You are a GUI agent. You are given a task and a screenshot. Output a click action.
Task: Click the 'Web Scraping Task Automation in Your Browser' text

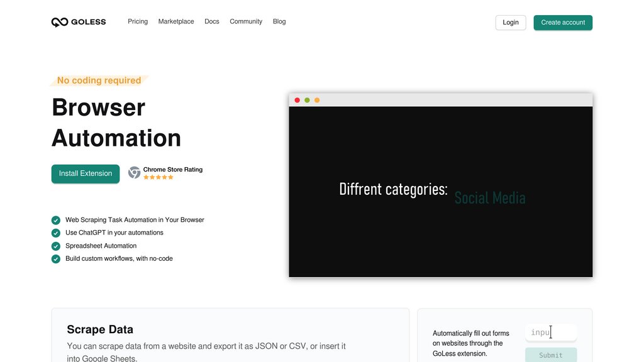tap(135, 220)
